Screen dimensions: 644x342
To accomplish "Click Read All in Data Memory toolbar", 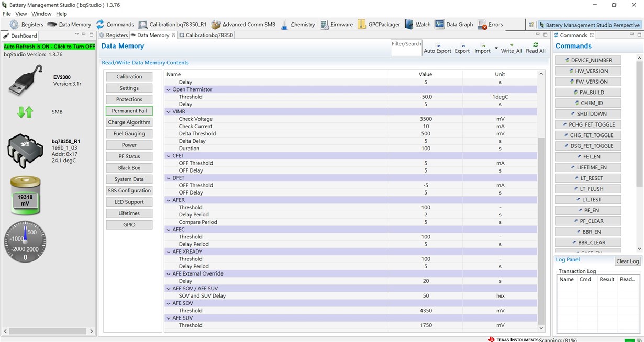I will [x=536, y=48].
